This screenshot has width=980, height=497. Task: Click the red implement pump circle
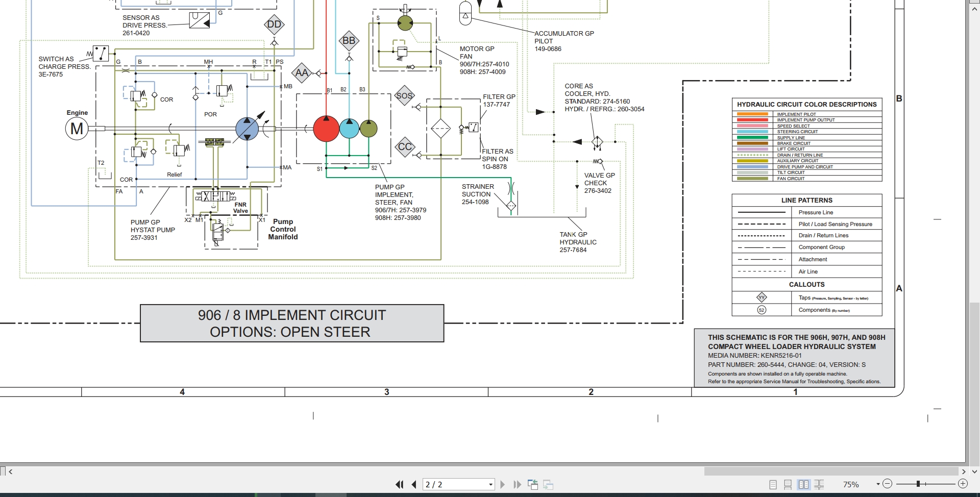[x=326, y=129]
